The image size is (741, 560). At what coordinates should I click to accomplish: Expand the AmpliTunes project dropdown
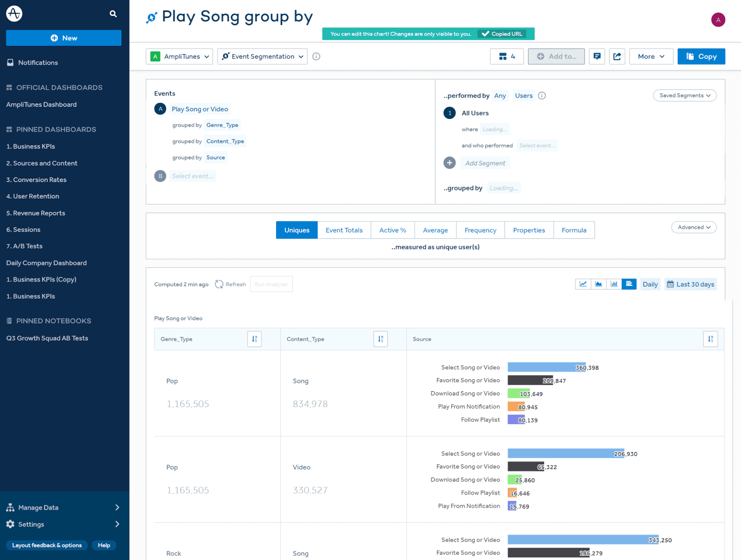coord(179,56)
